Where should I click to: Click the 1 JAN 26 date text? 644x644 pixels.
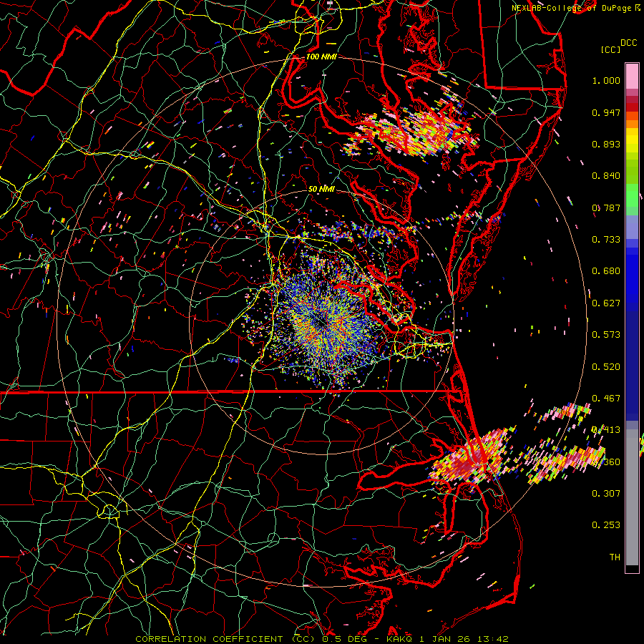tap(446, 639)
